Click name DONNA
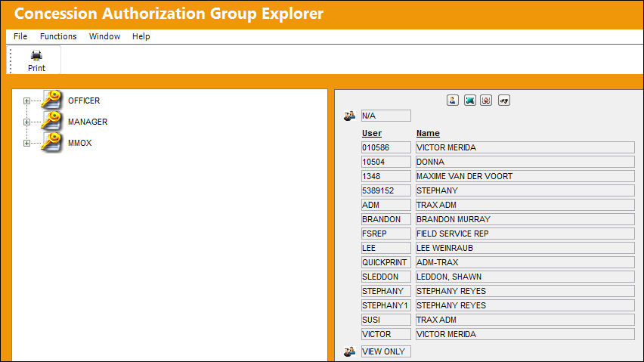 [x=525, y=162]
